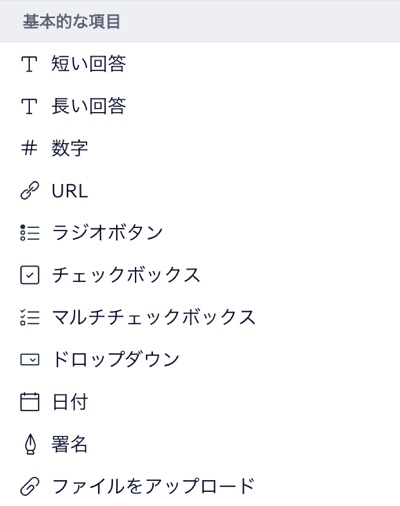This screenshot has width=400, height=506.
Task: Click the radio list icon beside ラジオボタン
Action: (30, 233)
